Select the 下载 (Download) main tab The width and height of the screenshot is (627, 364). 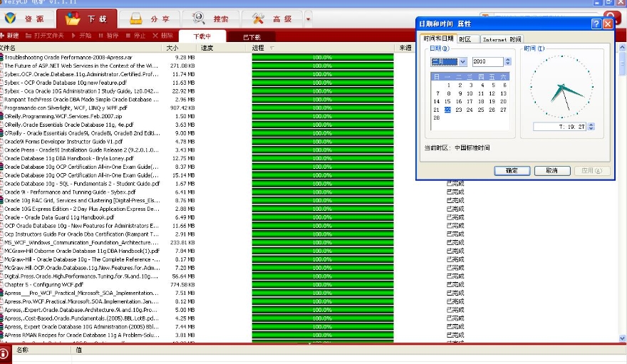tap(87, 19)
